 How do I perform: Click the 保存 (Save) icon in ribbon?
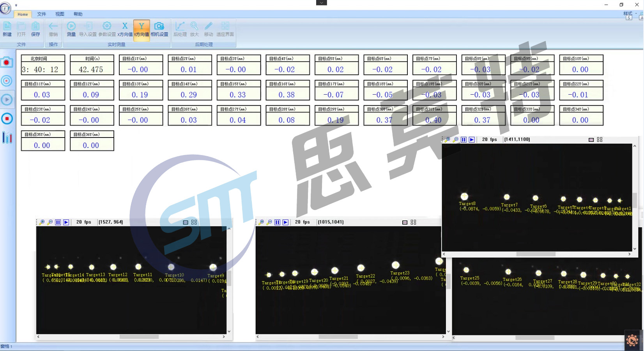click(35, 29)
